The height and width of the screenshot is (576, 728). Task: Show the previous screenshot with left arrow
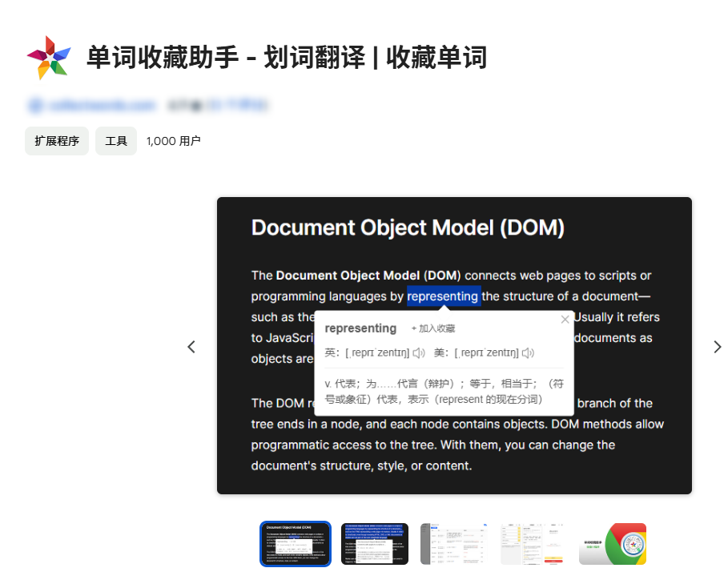tap(191, 347)
